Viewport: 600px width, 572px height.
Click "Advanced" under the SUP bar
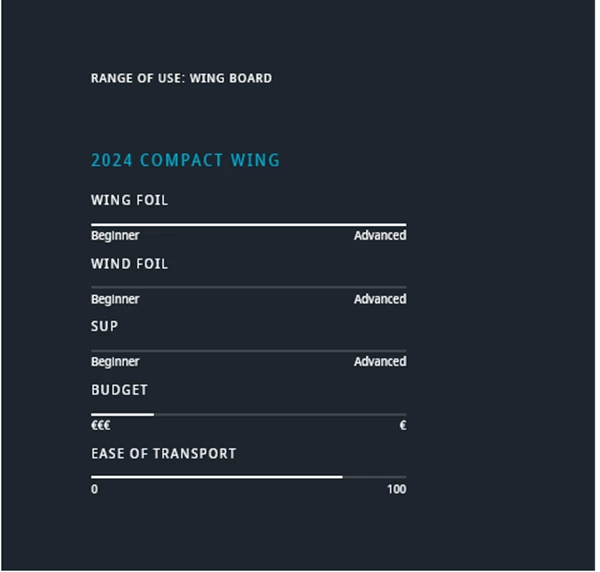380,362
